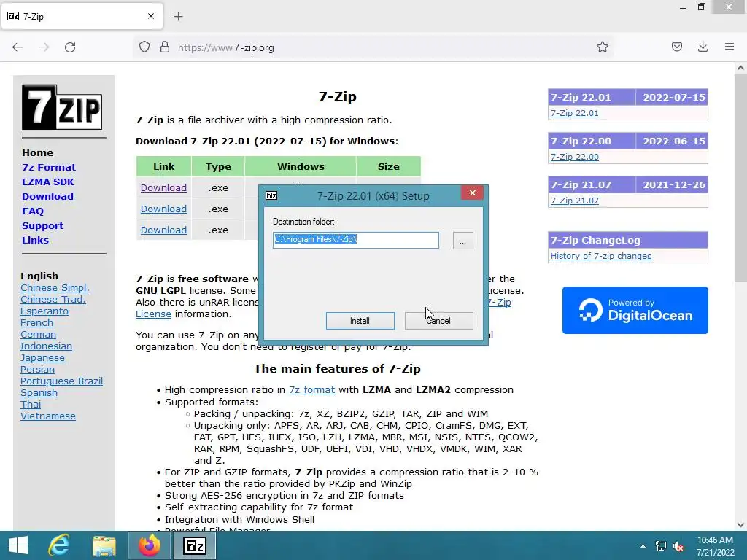
Task: Click the first Download link in table
Action: point(163,187)
